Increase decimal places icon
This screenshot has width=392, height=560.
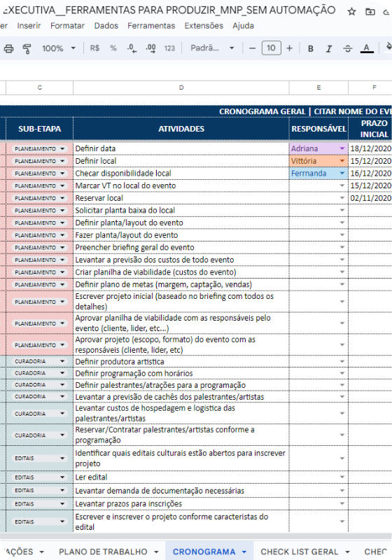150,48
